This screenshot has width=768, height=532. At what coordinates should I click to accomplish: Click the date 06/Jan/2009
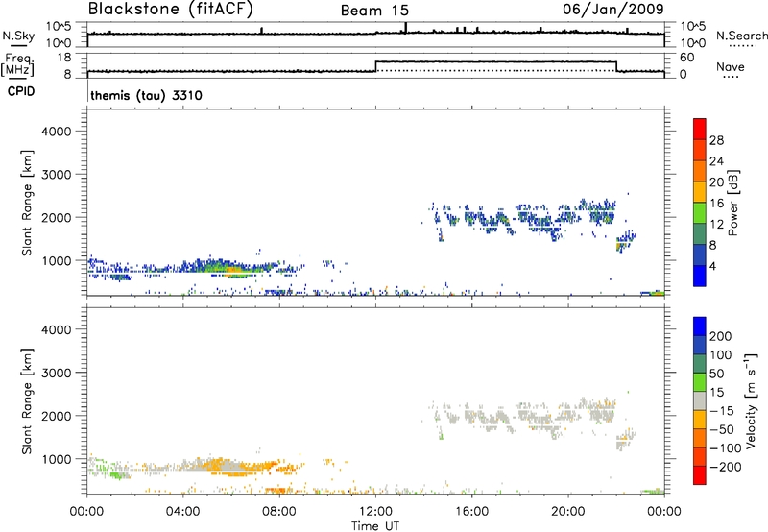point(613,9)
